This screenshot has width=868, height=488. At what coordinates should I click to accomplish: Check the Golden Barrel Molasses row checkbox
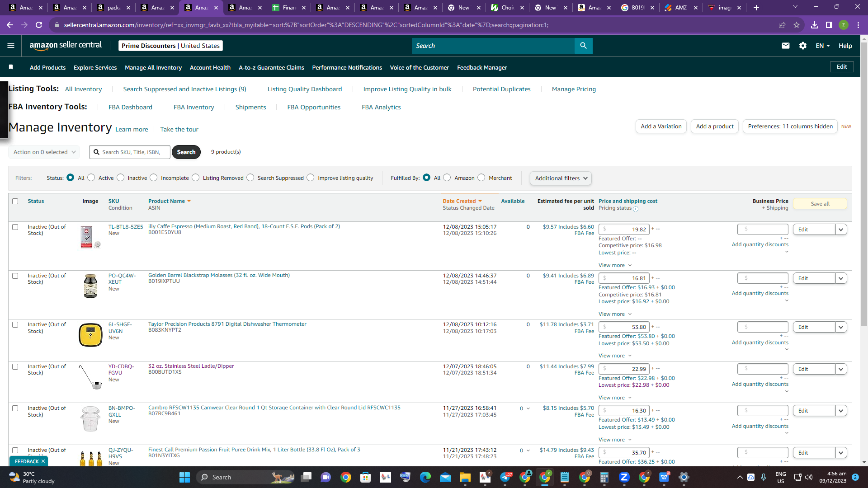pyautogui.click(x=15, y=276)
